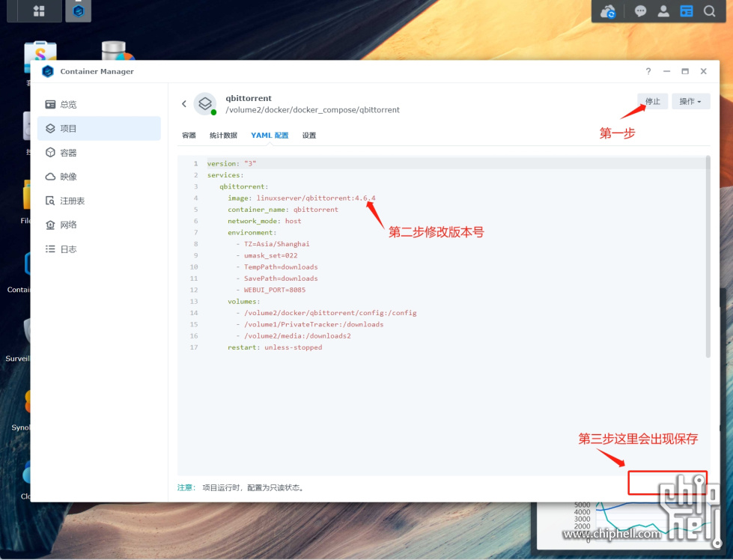The width and height of the screenshot is (733, 560).
Task: Click the 停止 stop button
Action: 653,101
